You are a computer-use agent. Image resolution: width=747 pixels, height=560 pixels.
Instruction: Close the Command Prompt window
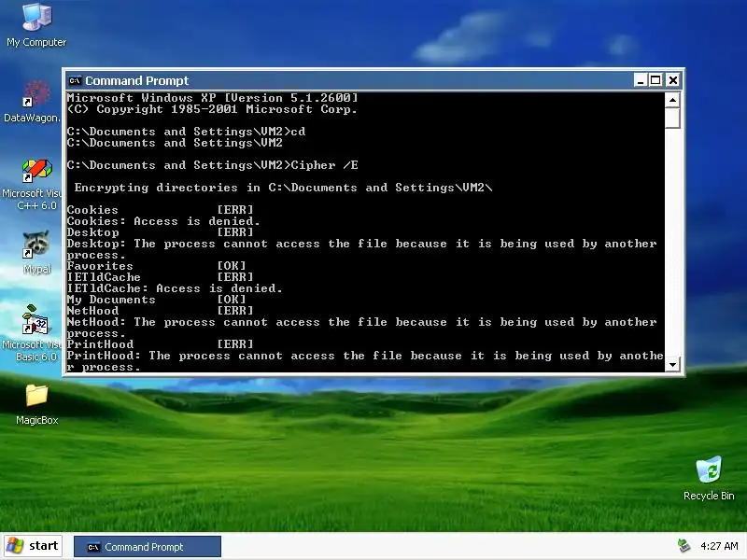pyautogui.click(x=672, y=80)
